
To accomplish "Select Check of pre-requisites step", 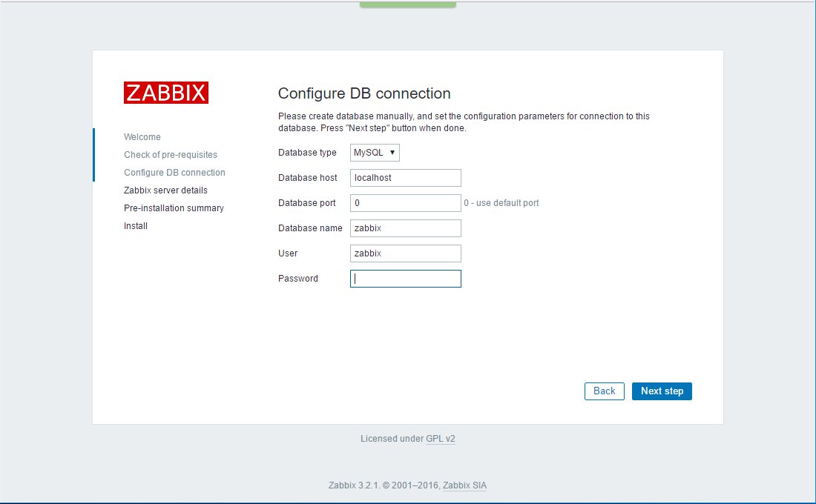I will [171, 154].
